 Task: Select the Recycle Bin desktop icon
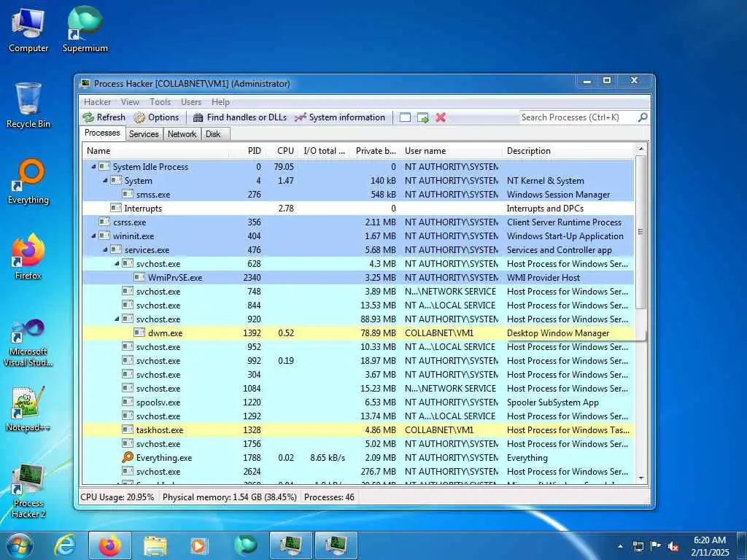[x=28, y=106]
